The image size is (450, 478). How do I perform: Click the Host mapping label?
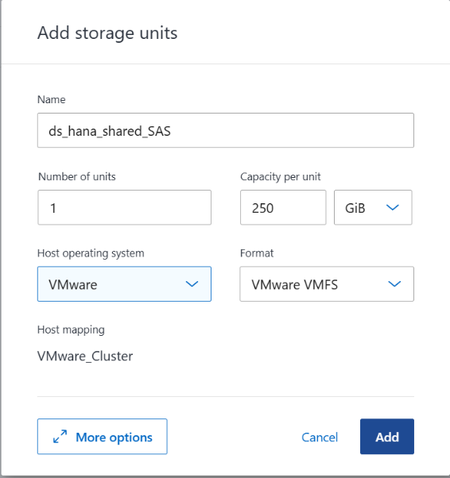click(71, 330)
